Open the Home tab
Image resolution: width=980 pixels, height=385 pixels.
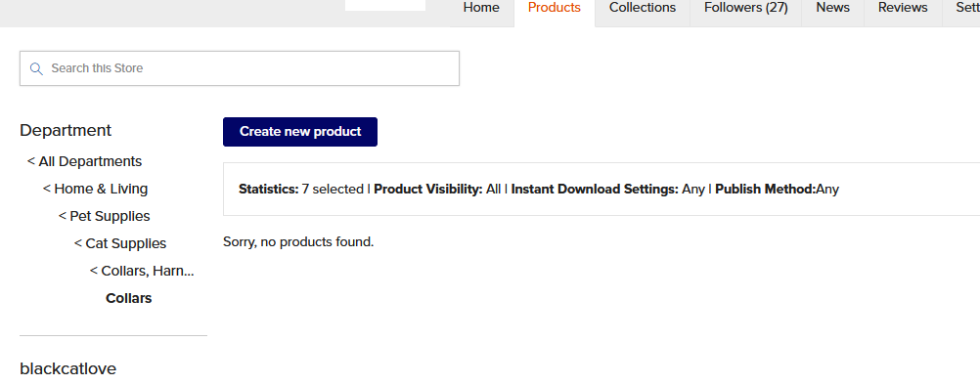[481, 8]
